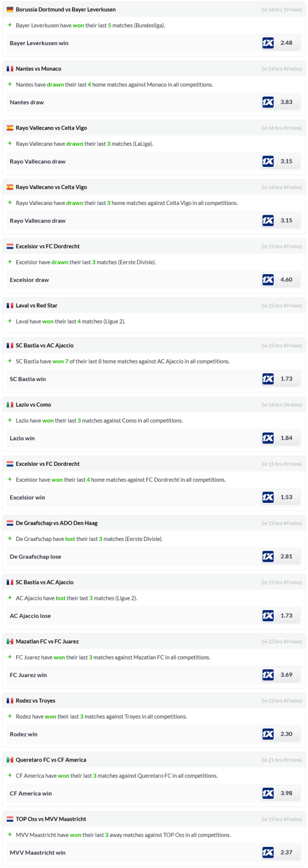Click the 1X bookmaker icon beside Nantes draw

click(x=268, y=102)
